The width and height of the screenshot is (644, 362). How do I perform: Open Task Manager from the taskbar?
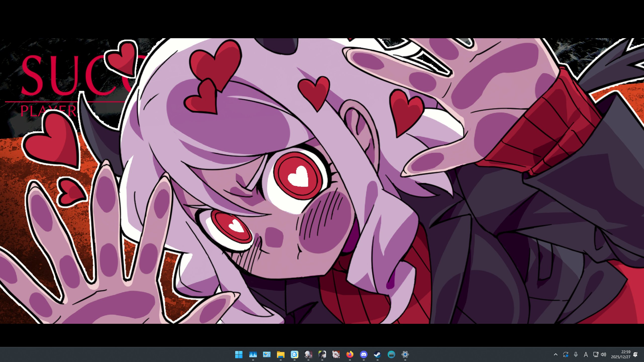click(x=253, y=354)
